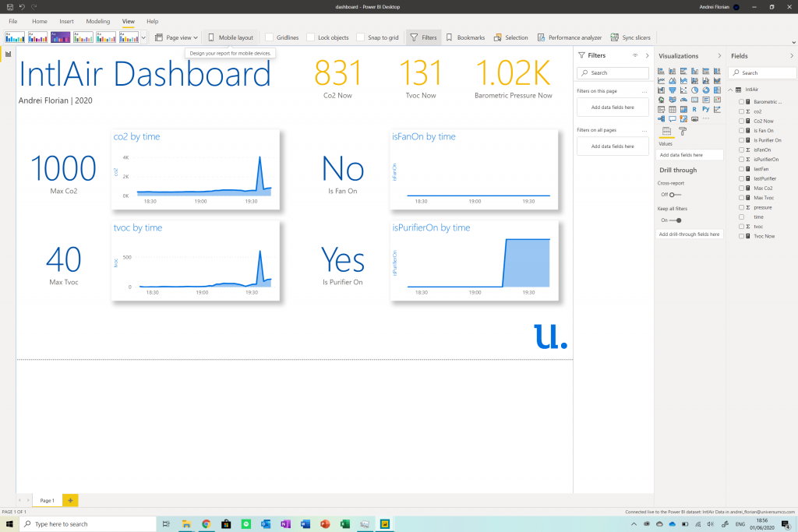Screen dimensions: 798x532
Task: Check the Gridlines checkbox
Action: tap(270, 37)
